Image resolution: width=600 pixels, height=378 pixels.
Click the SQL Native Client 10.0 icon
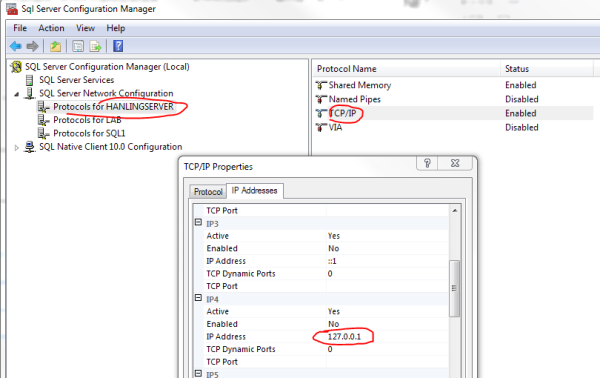click(x=29, y=147)
